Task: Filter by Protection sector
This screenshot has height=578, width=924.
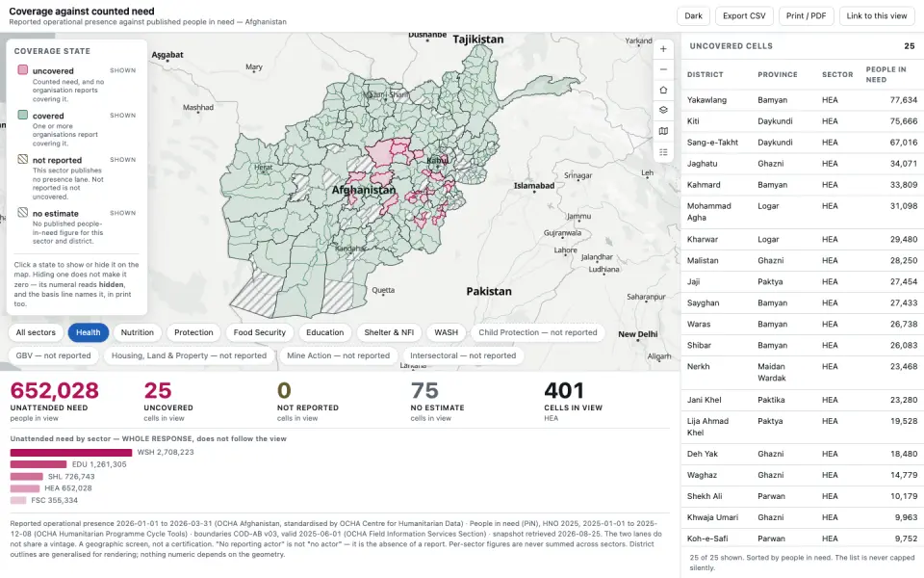Action: 193,332
